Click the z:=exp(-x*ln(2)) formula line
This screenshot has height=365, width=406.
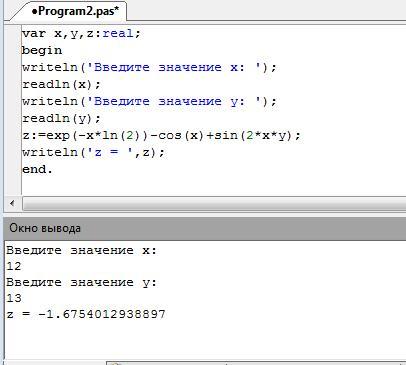161,136
